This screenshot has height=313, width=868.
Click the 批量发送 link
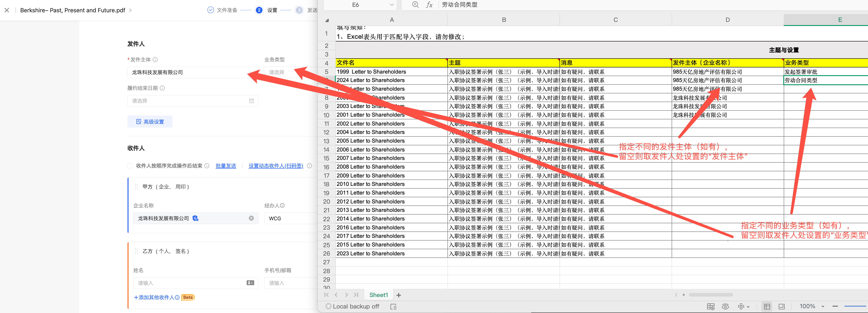click(226, 166)
